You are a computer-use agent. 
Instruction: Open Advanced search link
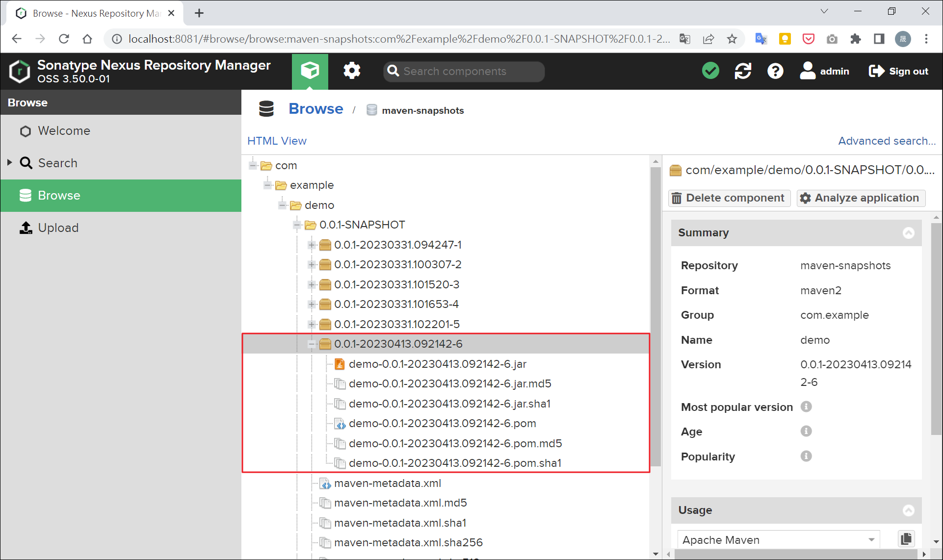[886, 141]
